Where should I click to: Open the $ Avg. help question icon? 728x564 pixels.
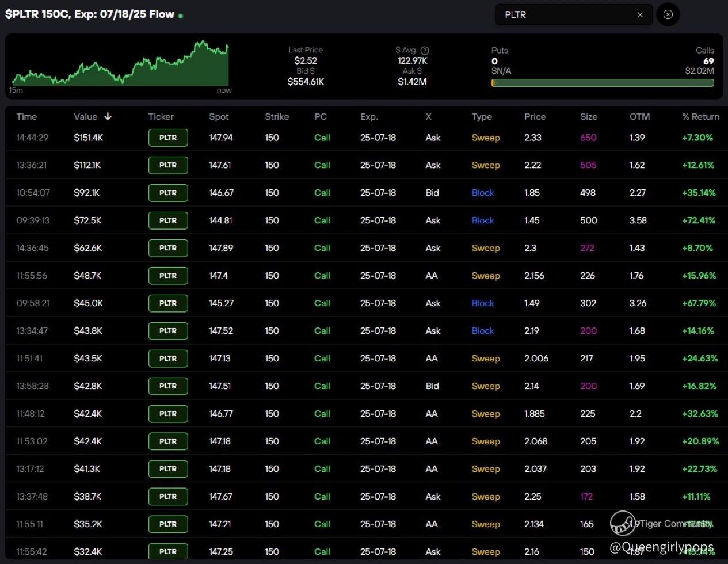click(x=425, y=51)
